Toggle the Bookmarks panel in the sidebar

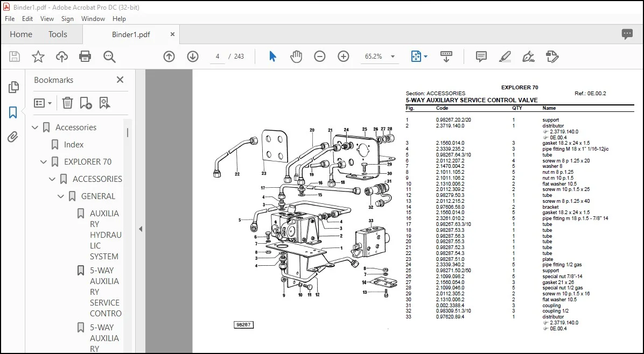pos(13,112)
